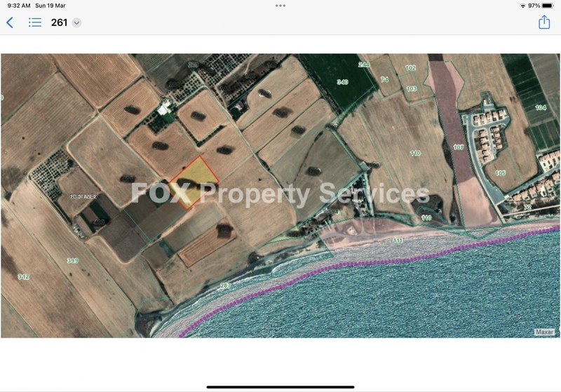The image size is (561, 392).
Task: Click the Maxar attribution label
Action: (x=544, y=332)
